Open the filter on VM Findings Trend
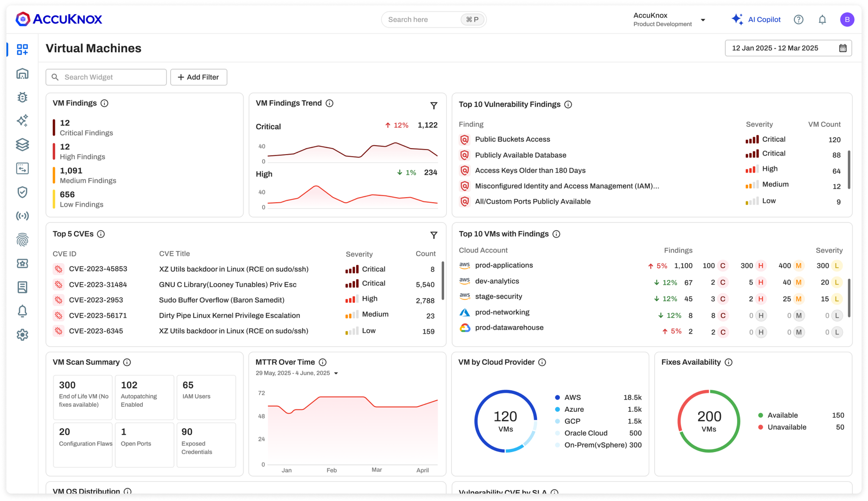 click(x=434, y=105)
